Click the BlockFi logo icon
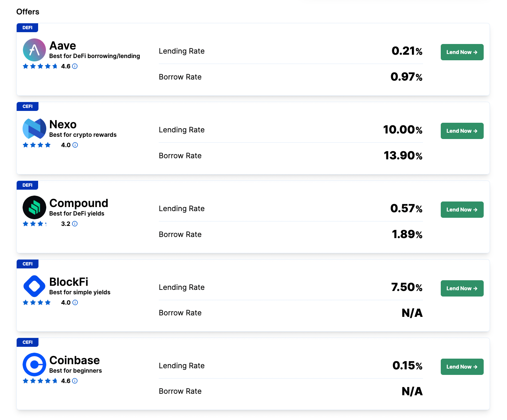The image size is (507, 420). (x=34, y=286)
